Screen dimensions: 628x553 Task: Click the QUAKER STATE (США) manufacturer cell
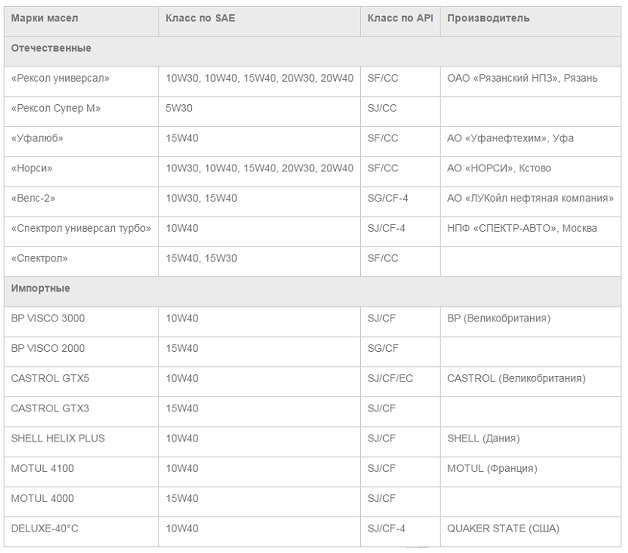click(531, 532)
